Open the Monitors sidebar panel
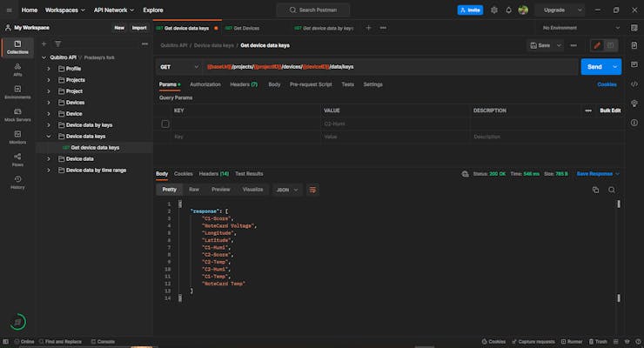 [17, 135]
